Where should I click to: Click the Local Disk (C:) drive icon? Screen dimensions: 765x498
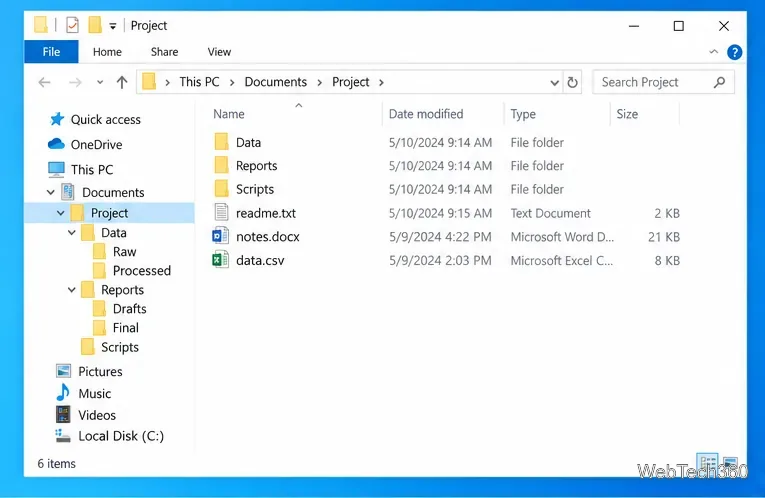tap(62, 436)
